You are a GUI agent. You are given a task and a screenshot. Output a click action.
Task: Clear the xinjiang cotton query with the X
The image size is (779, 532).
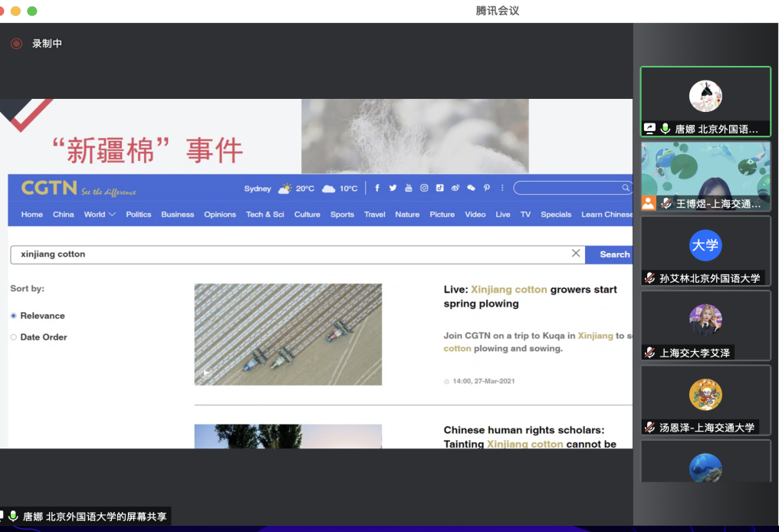pyautogui.click(x=576, y=253)
